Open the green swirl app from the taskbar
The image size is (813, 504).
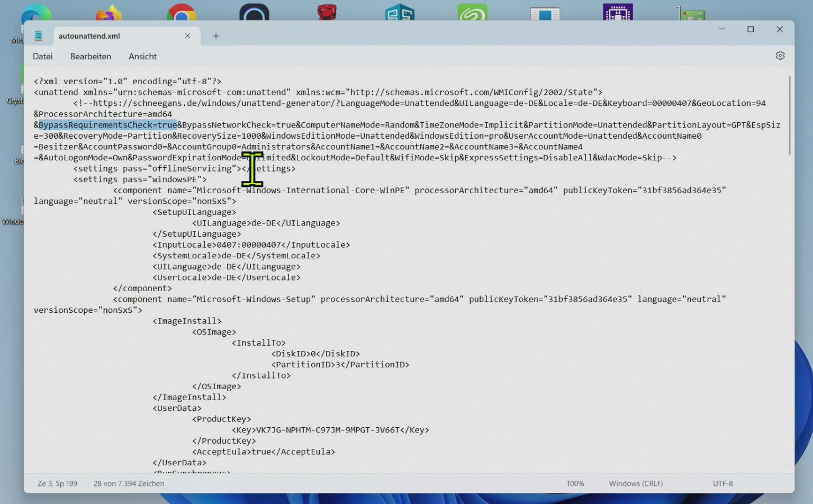pos(472,11)
